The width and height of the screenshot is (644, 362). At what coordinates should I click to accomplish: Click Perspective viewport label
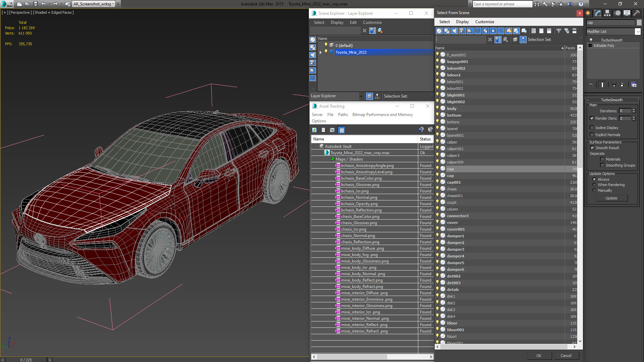(20, 12)
